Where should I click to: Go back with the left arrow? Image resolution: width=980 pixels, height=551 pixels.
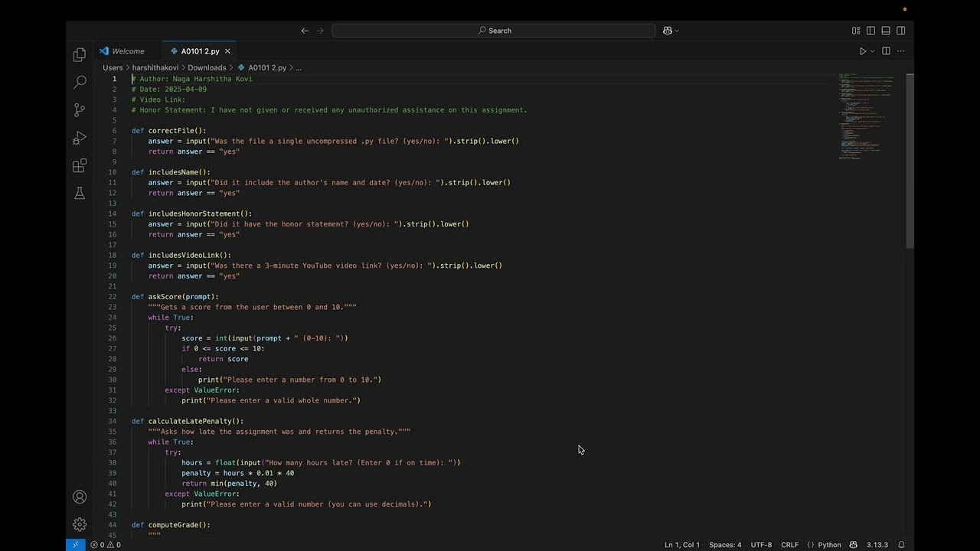tap(305, 31)
